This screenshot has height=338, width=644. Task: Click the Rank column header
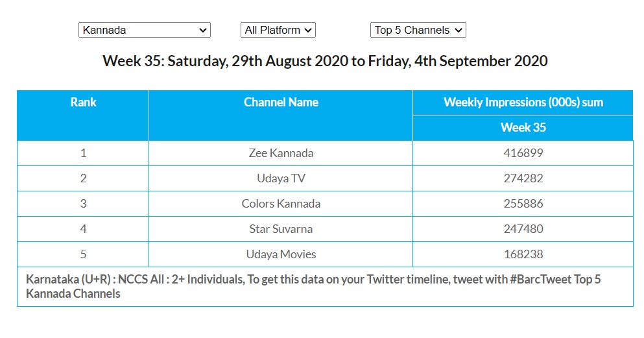point(83,103)
